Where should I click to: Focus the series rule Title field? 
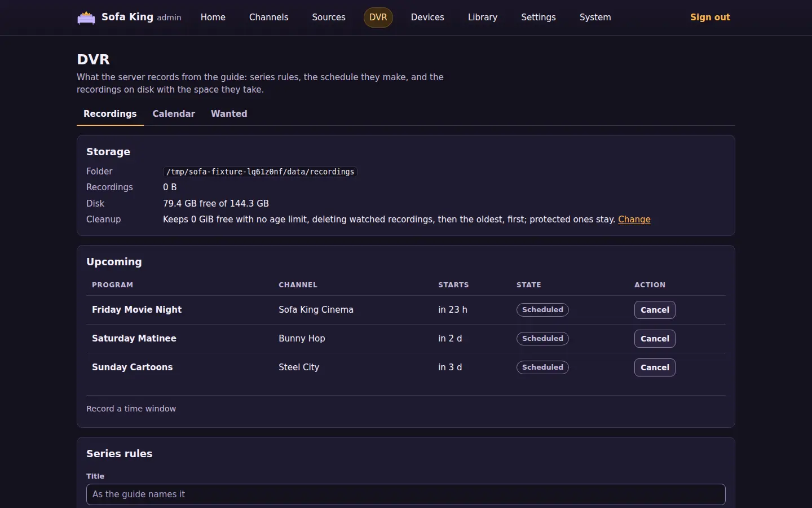click(x=406, y=494)
